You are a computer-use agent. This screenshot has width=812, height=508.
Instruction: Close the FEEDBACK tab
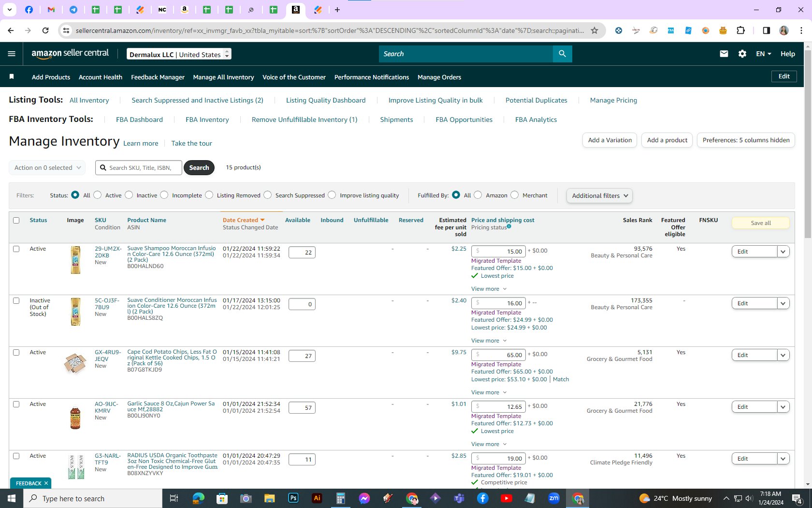[46, 483]
